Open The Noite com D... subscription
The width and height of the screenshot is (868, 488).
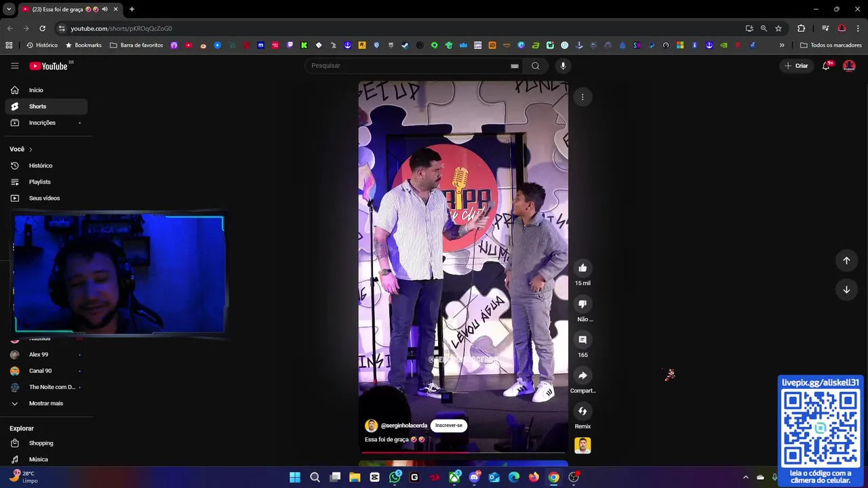(46, 387)
